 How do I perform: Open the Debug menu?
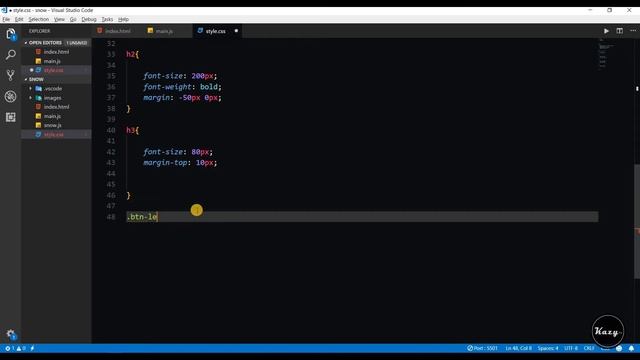[89, 19]
